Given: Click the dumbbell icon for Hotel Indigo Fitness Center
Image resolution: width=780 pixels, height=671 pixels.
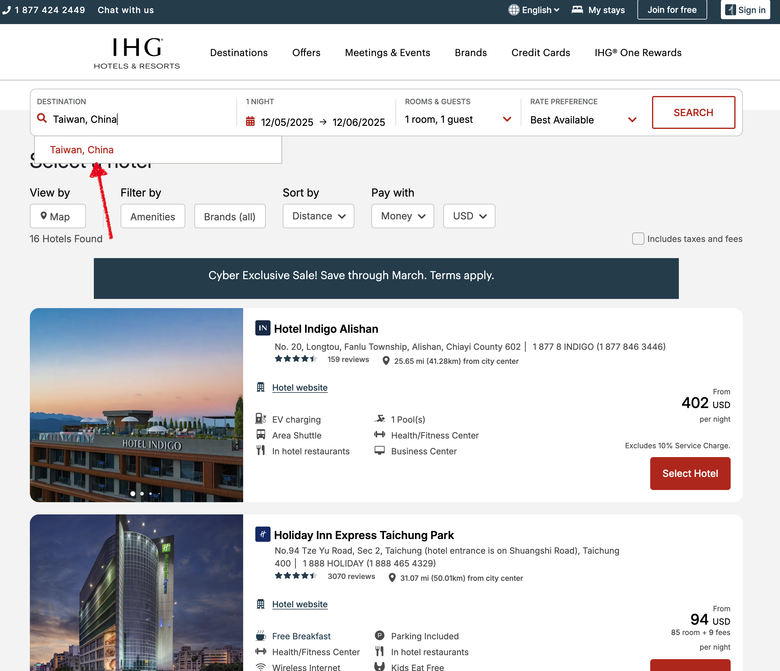Looking at the screenshot, I should click(x=380, y=435).
